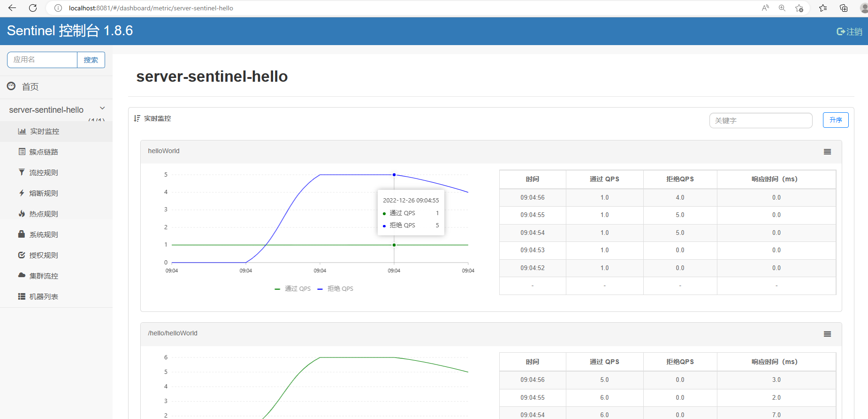Click the 3.0 response time value
This screenshot has width=868, height=419.
coord(777,380)
